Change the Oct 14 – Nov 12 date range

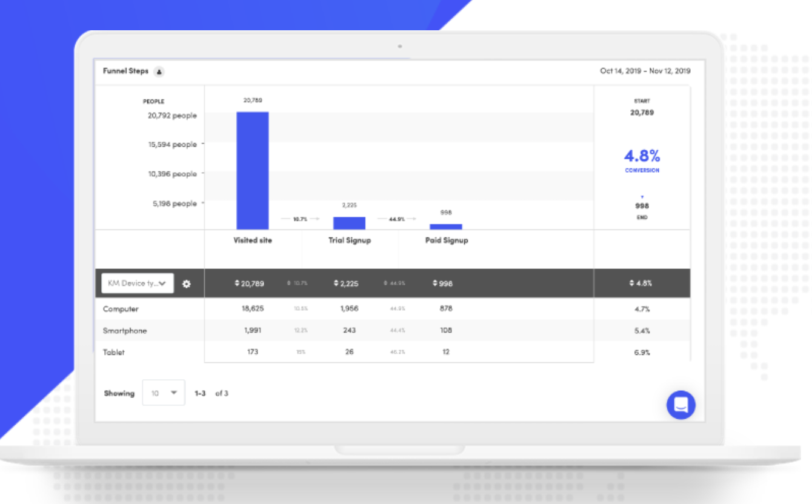(645, 71)
